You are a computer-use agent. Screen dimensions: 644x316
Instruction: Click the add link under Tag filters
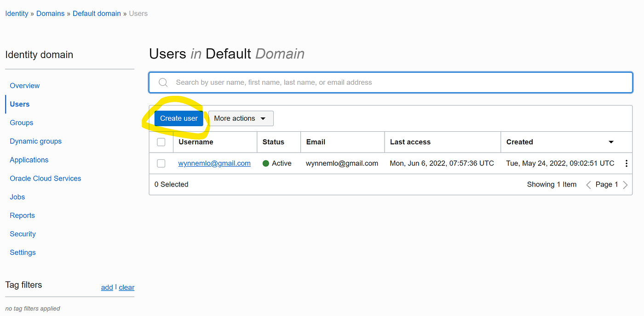coord(107,287)
